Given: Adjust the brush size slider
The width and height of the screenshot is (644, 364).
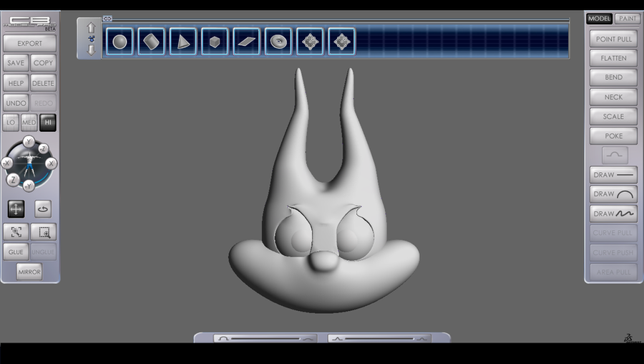Looking at the screenshot, I should click(x=265, y=338).
